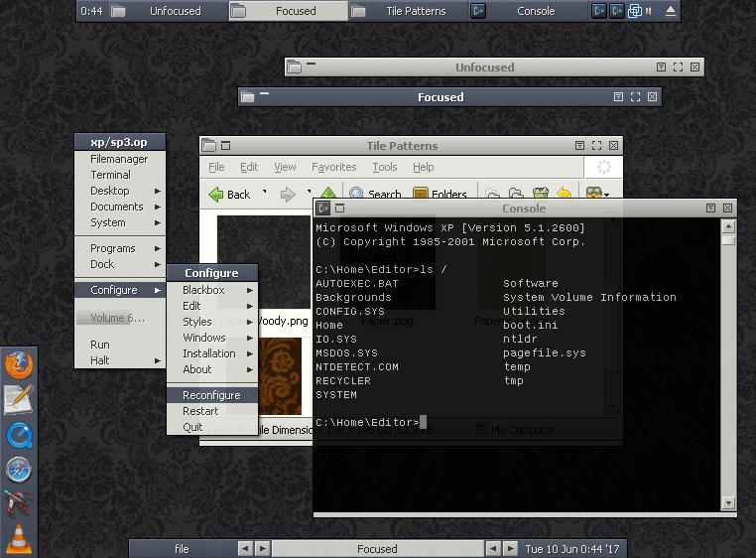Viewport: 756px width, 558px height.
Task: Click the folder icon on Focused window titlebar
Action: click(x=247, y=96)
